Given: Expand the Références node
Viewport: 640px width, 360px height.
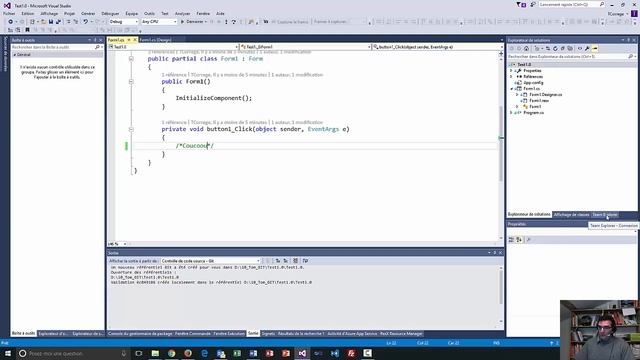Looking at the screenshot, I should [x=511, y=77].
